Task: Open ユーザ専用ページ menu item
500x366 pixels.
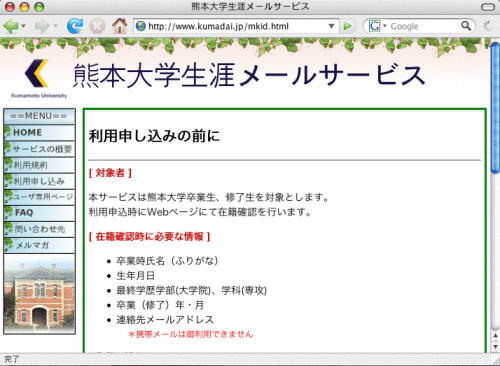Action: tap(39, 197)
